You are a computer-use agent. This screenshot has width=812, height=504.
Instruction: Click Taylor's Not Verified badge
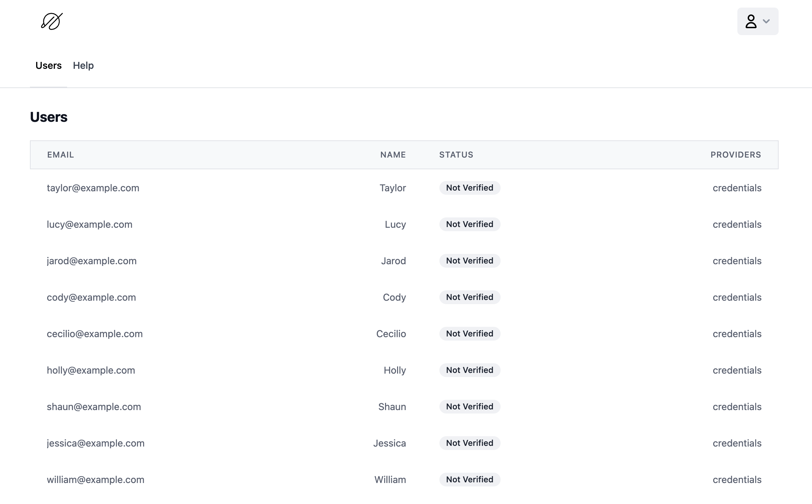[470, 188]
